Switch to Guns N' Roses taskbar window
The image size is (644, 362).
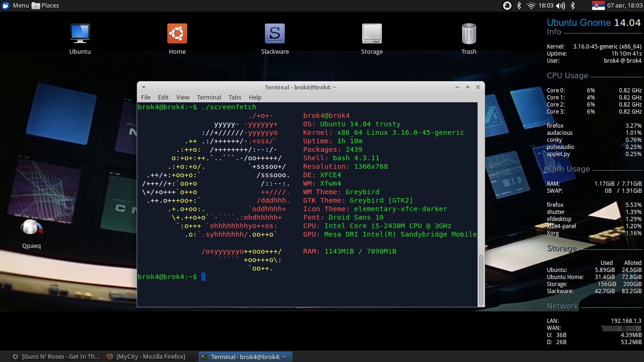coord(56,357)
